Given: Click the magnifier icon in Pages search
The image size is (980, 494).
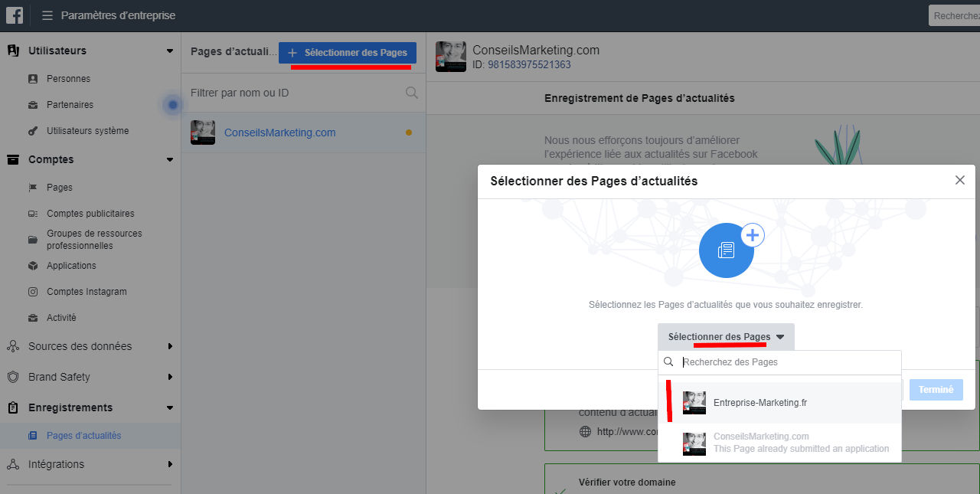Looking at the screenshot, I should coord(668,362).
